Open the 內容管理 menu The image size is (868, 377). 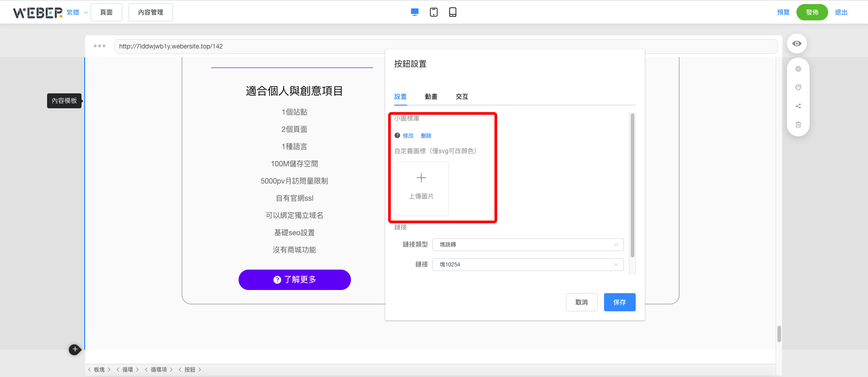[151, 12]
